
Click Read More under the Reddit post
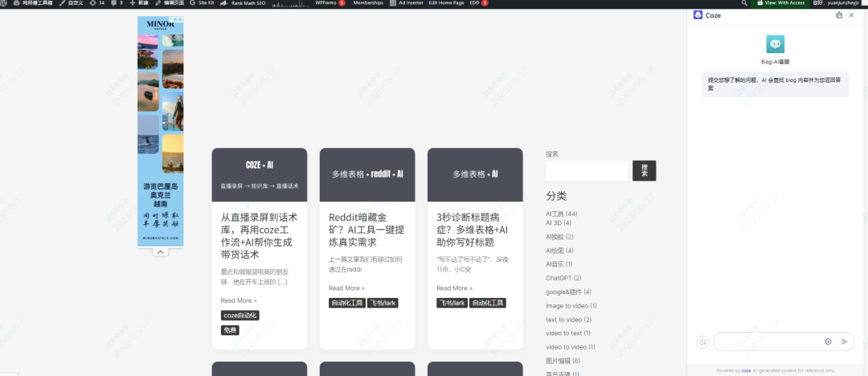tap(346, 288)
